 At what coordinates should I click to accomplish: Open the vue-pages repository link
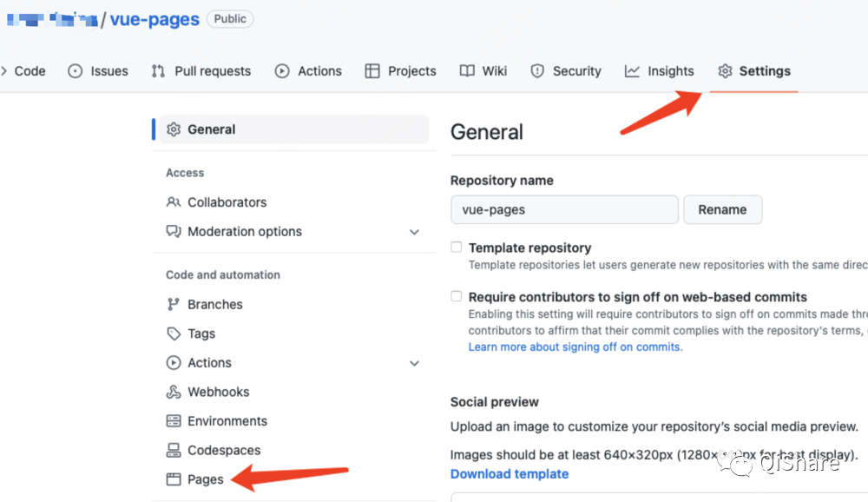[x=155, y=19]
